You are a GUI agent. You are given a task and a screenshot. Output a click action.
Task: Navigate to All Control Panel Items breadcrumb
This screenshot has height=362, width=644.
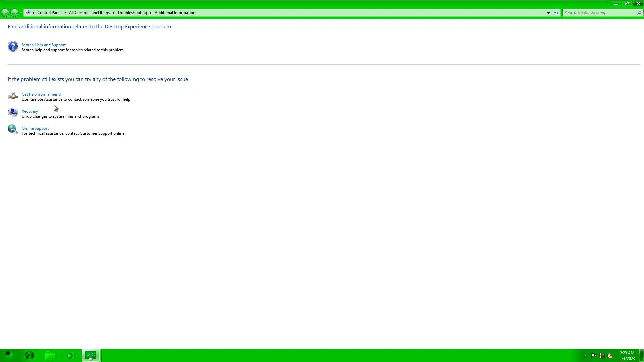(x=89, y=13)
